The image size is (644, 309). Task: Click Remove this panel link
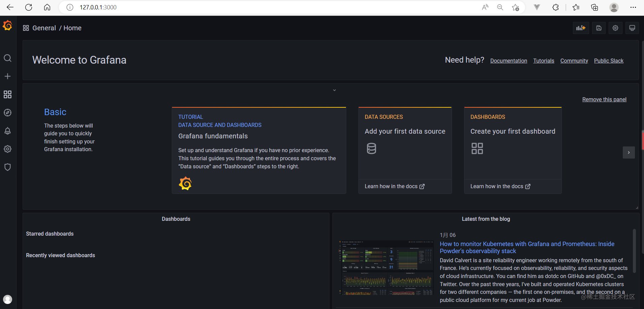pos(604,99)
